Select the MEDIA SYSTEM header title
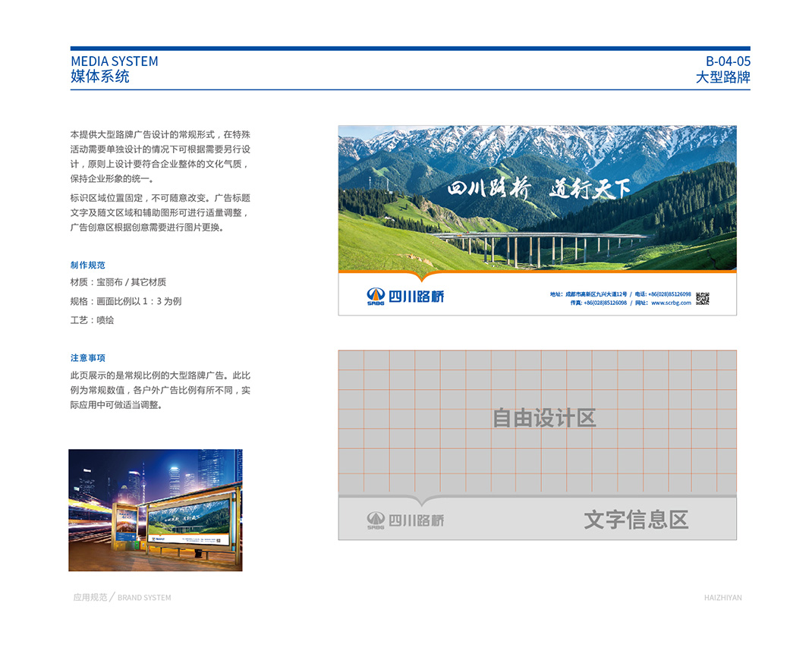Image resolution: width=812 pixels, height=647 pixels. pos(115,61)
